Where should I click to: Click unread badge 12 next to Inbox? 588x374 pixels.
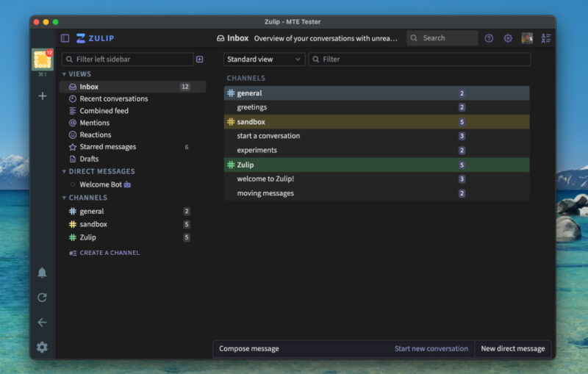pos(185,87)
